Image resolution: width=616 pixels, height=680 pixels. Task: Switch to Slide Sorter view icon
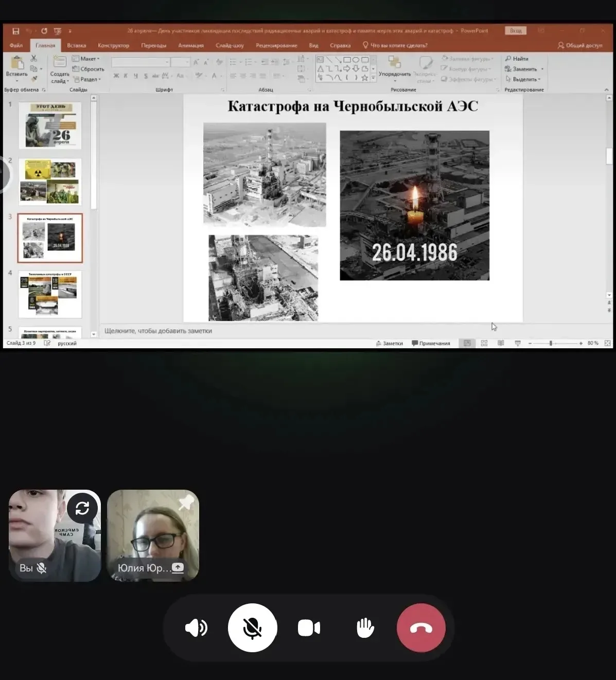point(484,343)
